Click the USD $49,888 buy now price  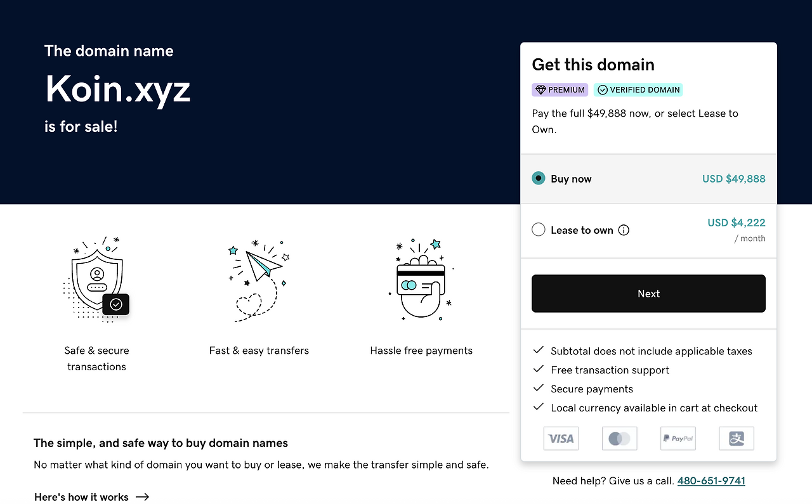tap(733, 179)
